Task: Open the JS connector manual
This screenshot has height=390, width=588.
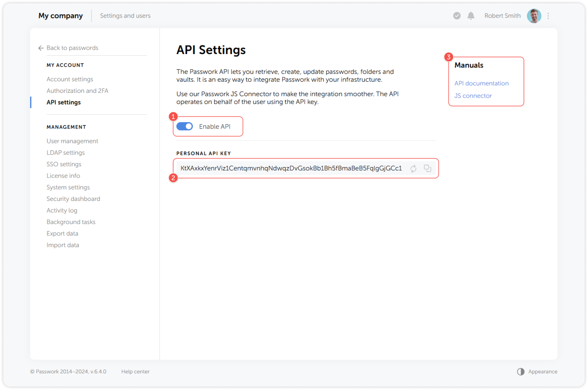Action: [x=473, y=95]
